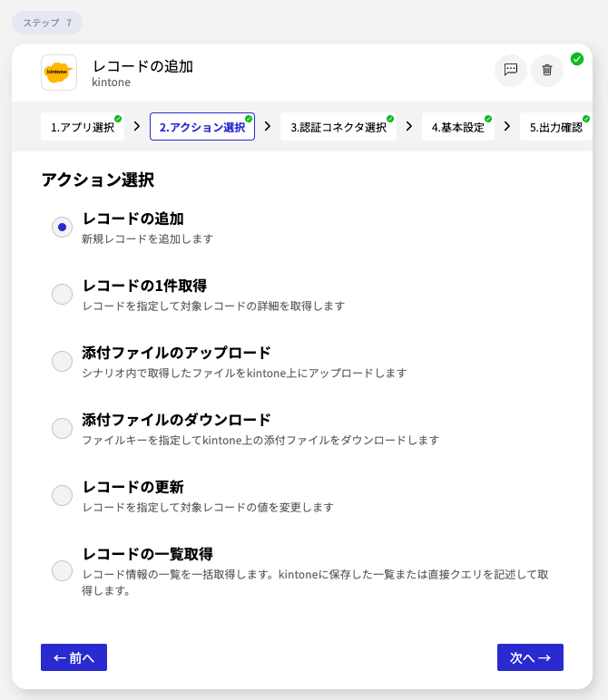Select the レコードの追加 radio button
The image size is (608, 700).
coord(62,228)
